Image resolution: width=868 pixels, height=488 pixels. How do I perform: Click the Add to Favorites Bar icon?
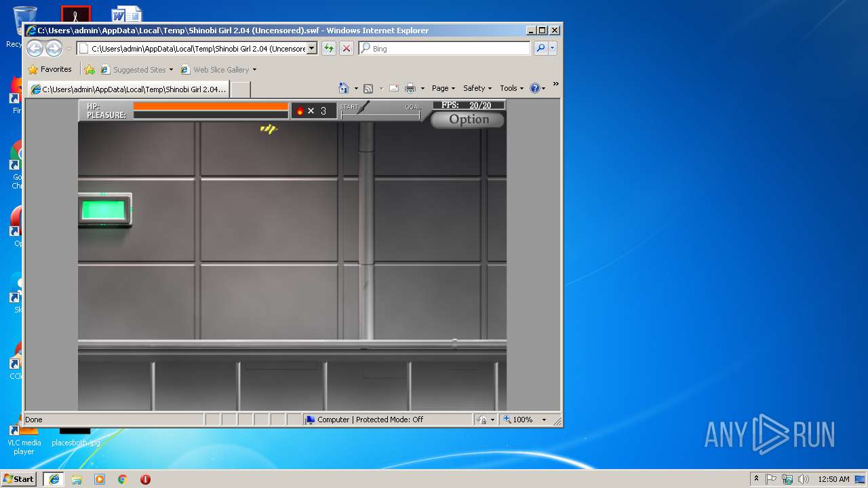(90, 69)
